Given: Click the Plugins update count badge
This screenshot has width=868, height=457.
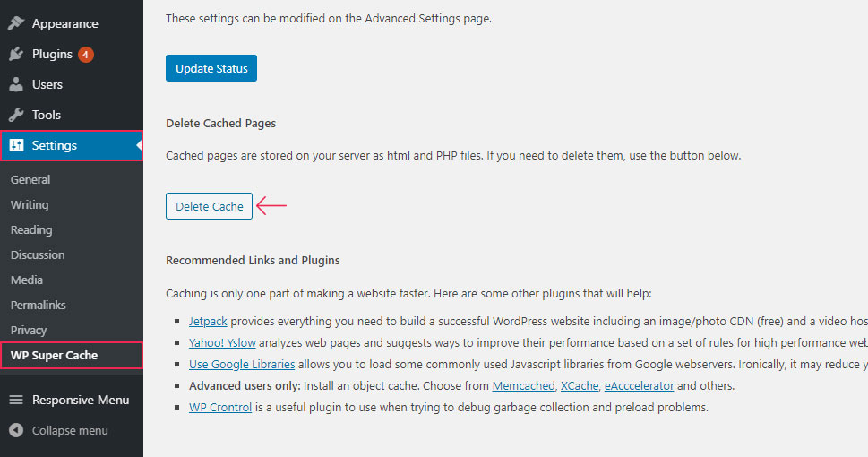Looking at the screenshot, I should pos(85,55).
